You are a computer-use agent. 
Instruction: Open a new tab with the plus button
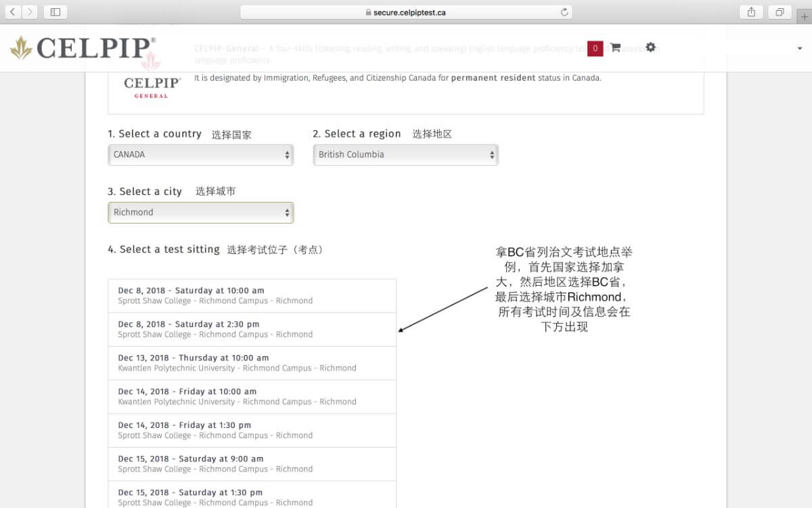click(x=805, y=16)
